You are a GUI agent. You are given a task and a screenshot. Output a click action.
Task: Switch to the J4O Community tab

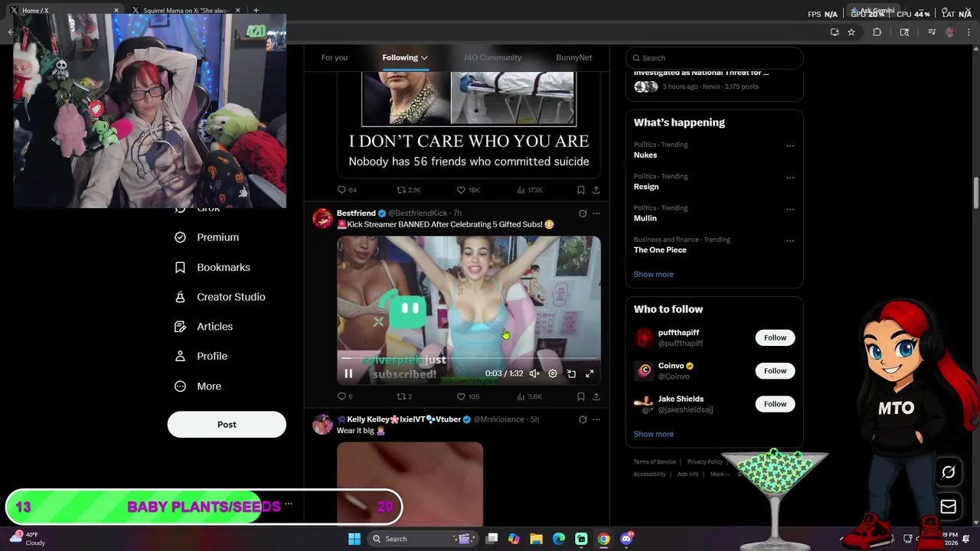492,57
